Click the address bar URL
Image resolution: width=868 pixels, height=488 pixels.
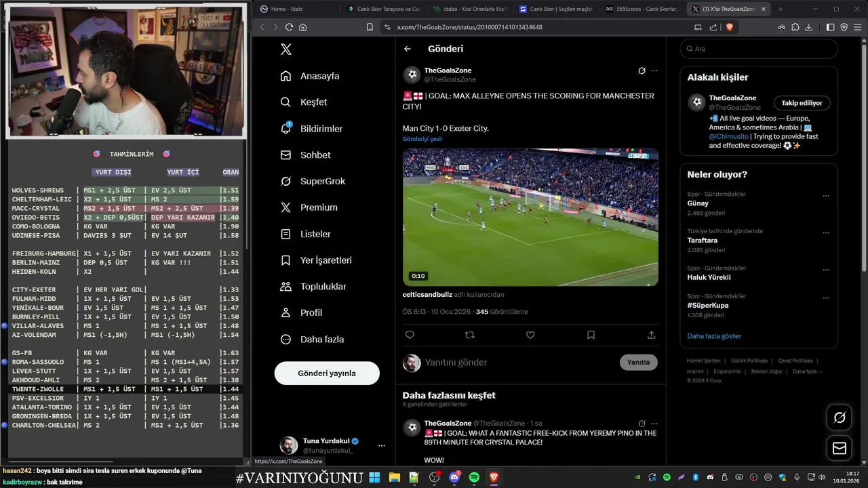click(x=469, y=27)
